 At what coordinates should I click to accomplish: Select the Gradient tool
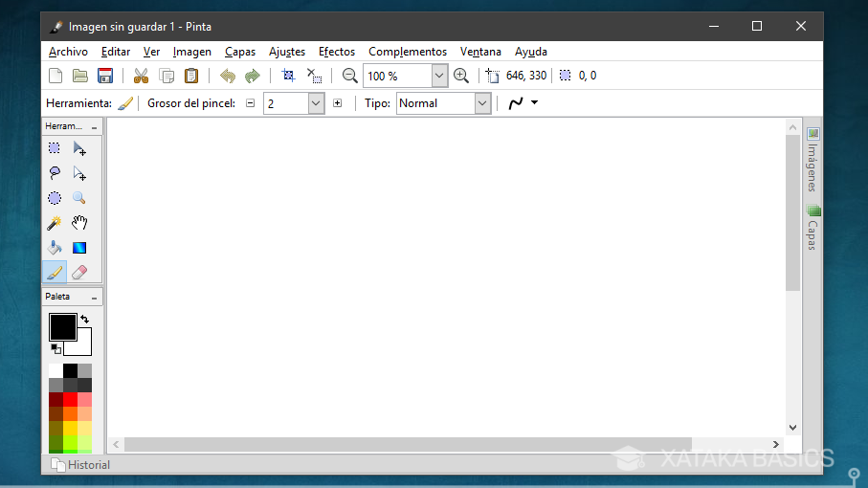pyautogui.click(x=79, y=247)
